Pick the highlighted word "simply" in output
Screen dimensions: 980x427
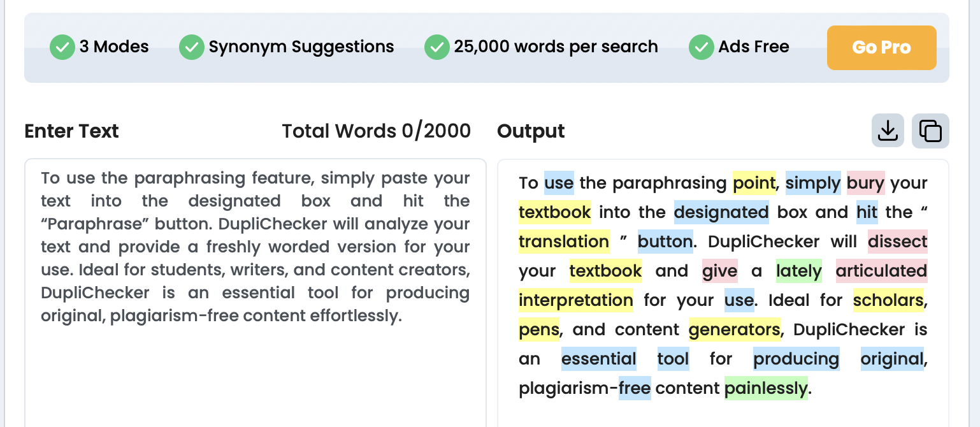tap(813, 183)
